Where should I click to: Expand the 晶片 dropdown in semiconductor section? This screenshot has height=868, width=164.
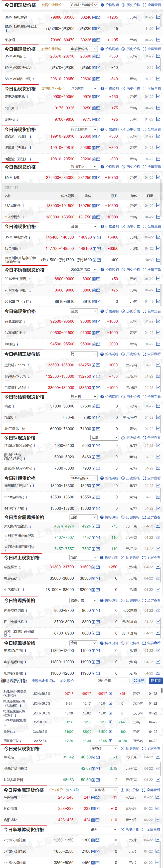point(104,829)
